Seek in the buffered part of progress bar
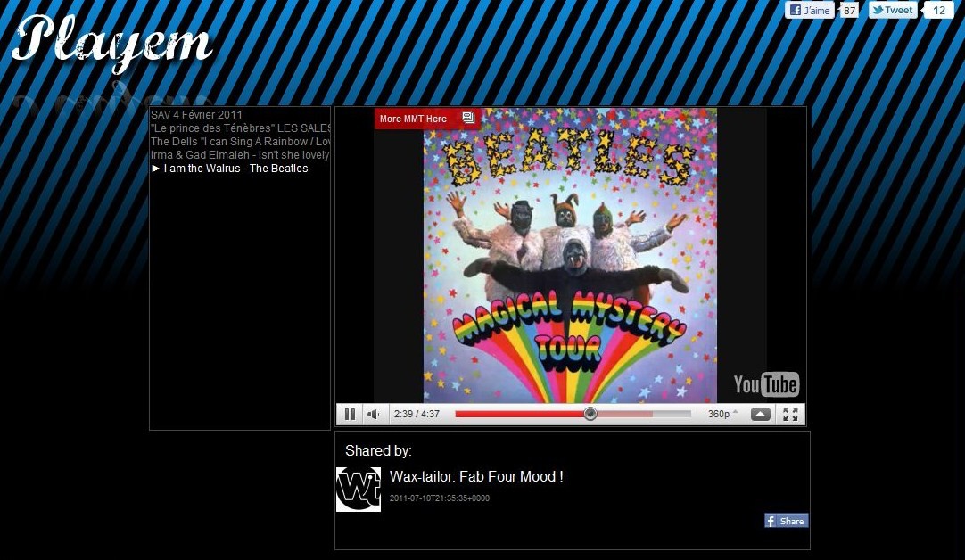Screen dimensions: 965x560 (624, 414)
